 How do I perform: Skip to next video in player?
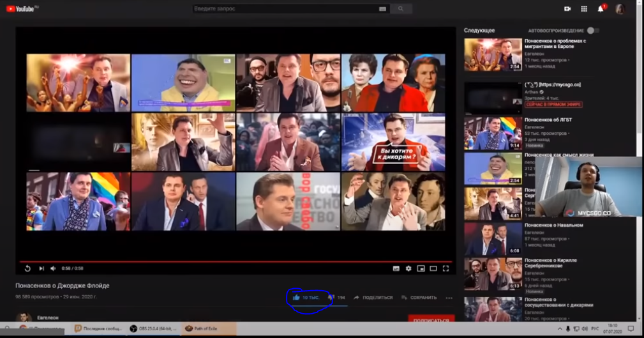tap(41, 268)
